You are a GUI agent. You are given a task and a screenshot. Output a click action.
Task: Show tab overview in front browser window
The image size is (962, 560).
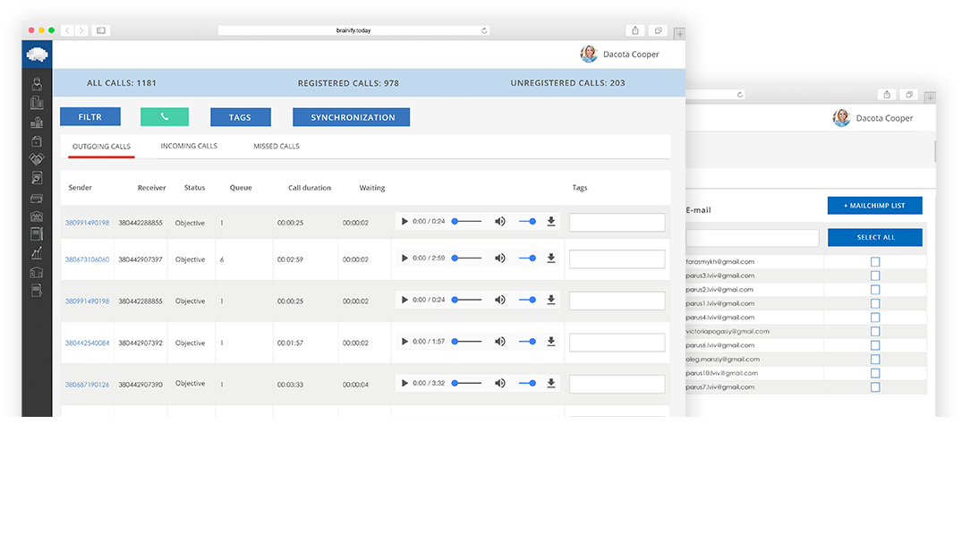tap(658, 30)
